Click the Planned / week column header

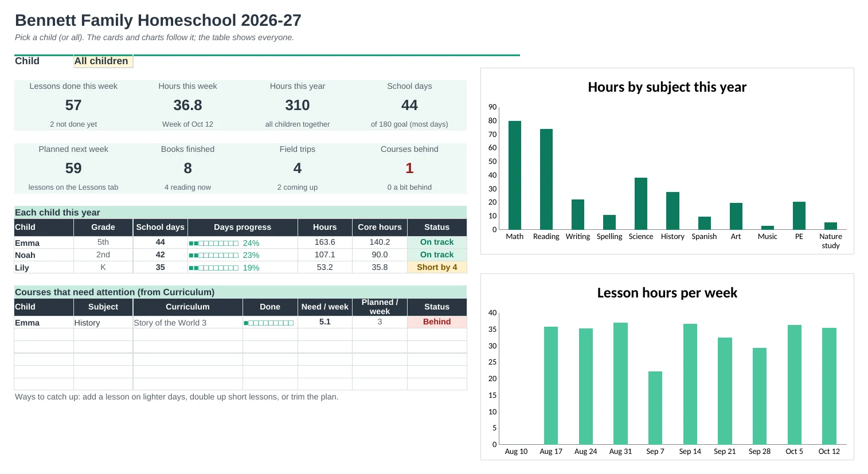coord(380,307)
